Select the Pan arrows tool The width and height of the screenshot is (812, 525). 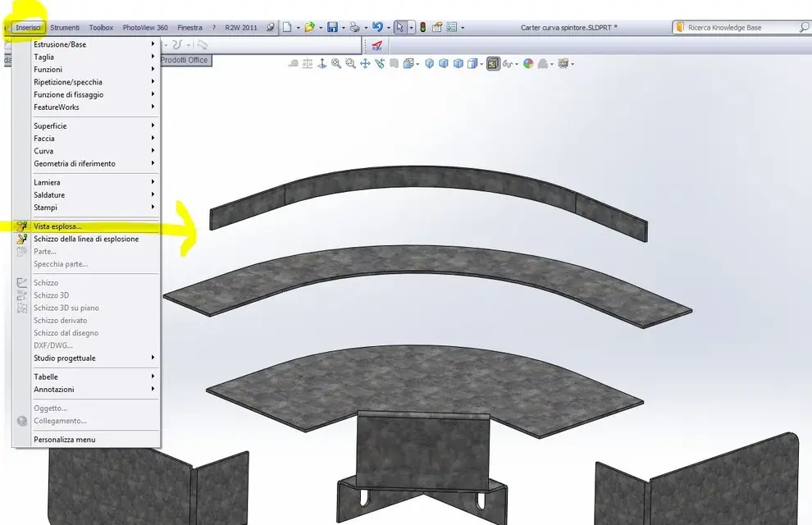(x=365, y=64)
